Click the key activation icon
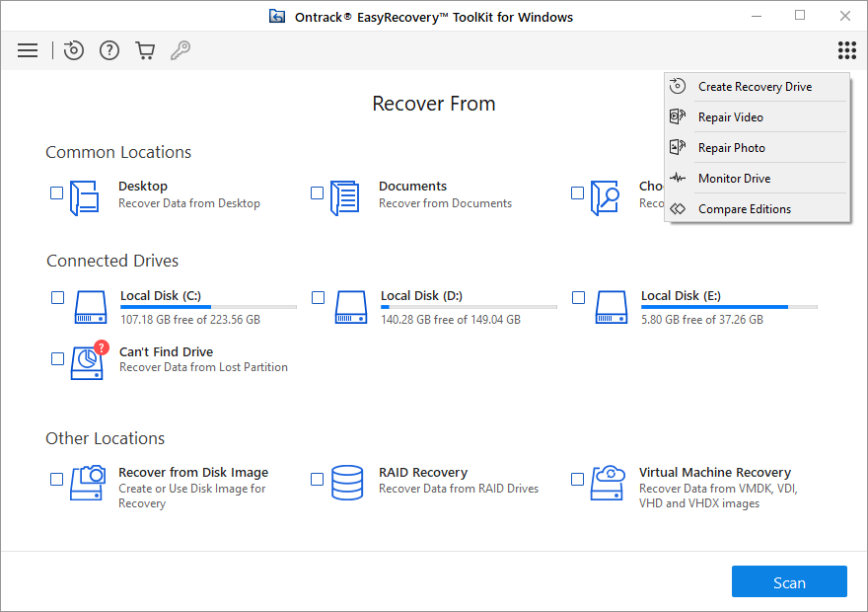 click(181, 50)
